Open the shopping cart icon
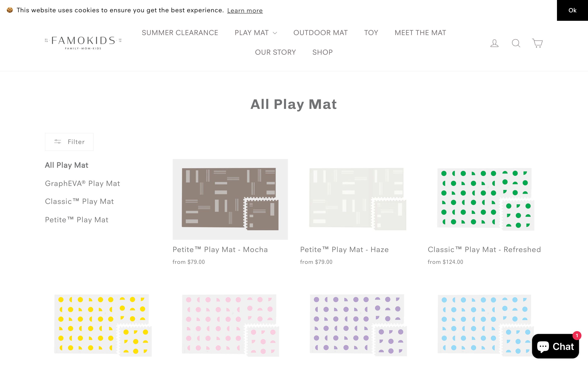This screenshot has width=588, height=367. click(537, 43)
